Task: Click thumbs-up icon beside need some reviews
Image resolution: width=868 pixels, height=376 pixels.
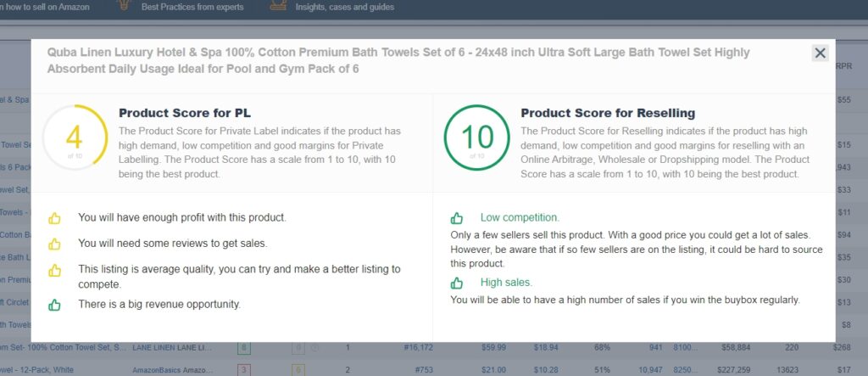Action: coord(55,244)
